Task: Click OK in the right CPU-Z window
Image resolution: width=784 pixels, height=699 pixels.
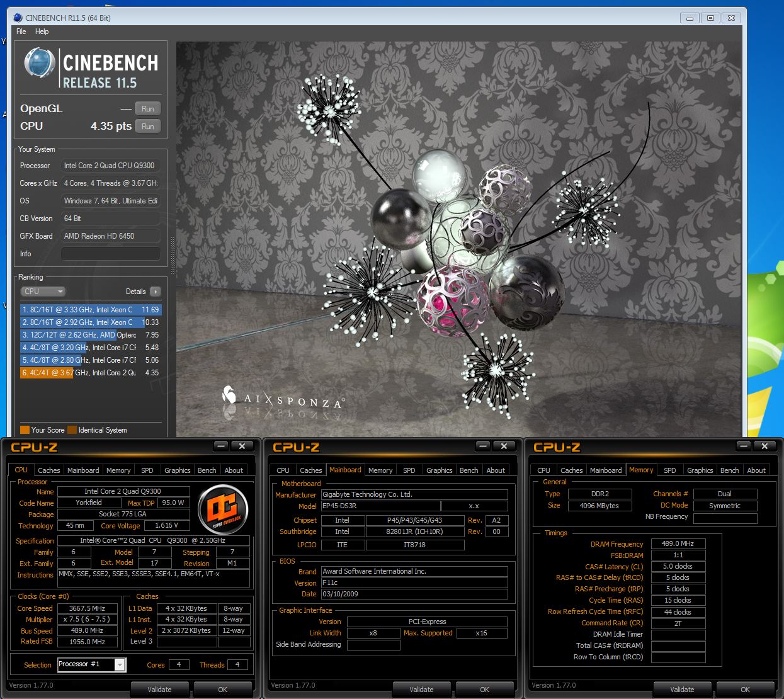Action: click(745, 690)
